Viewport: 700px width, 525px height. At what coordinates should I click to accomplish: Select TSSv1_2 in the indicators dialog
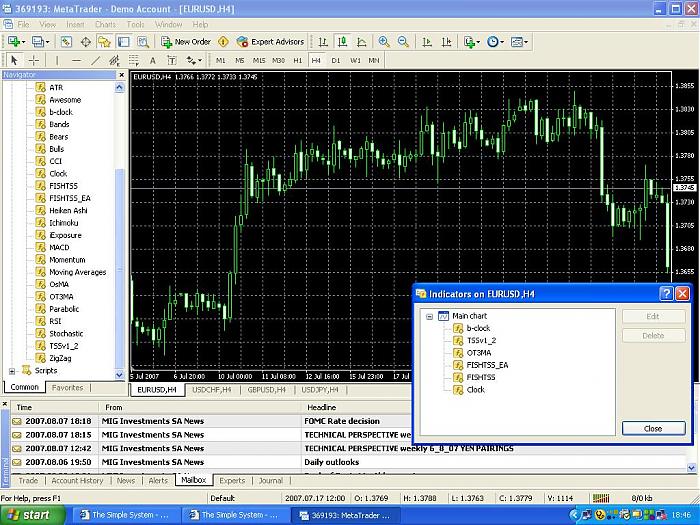(x=481, y=341)
